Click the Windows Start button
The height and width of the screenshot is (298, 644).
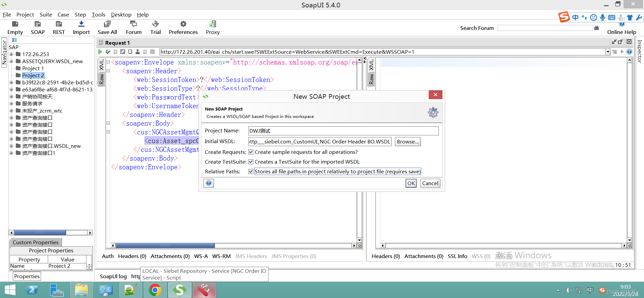coord(10,290)
